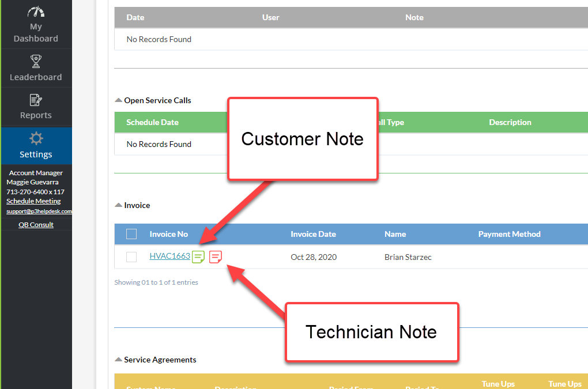The image size is (588, 389).
Task: Collapse the Invoice section
Action: [118, 205]
